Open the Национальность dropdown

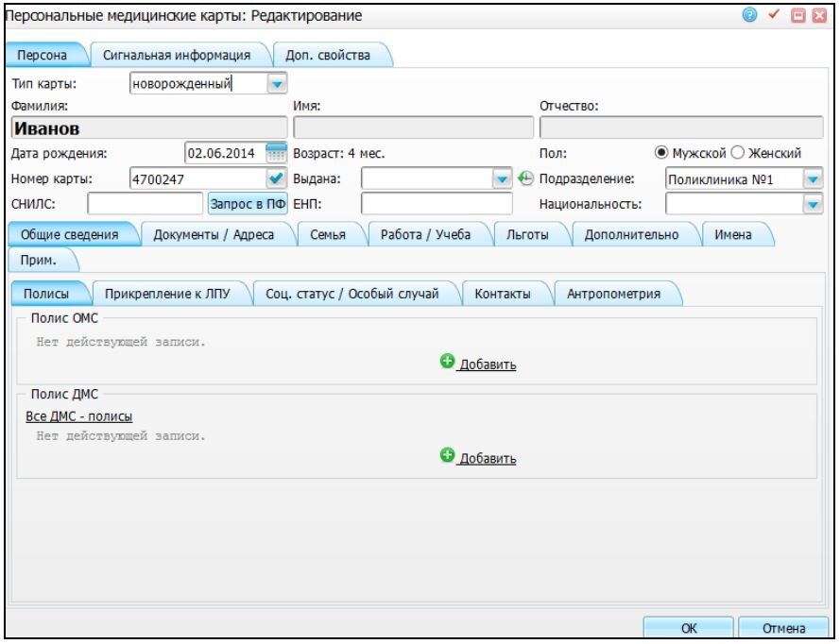(x=813, y=204)
